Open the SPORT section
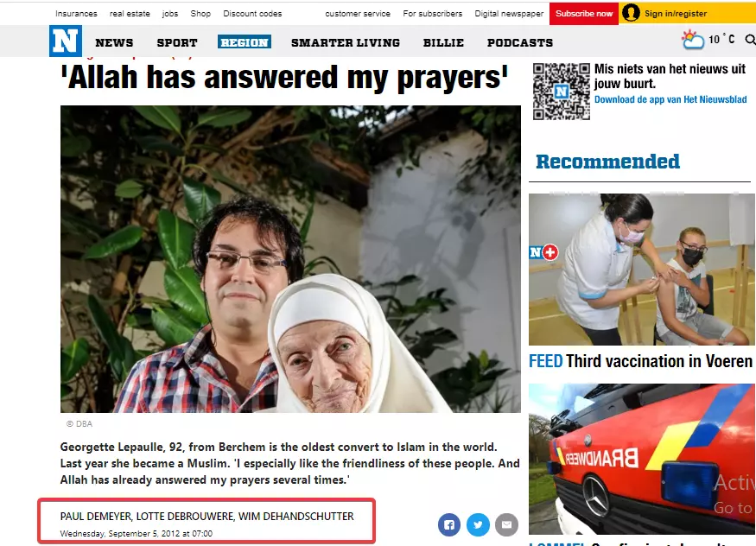The image size is (756, 546). tap(177, 43)
